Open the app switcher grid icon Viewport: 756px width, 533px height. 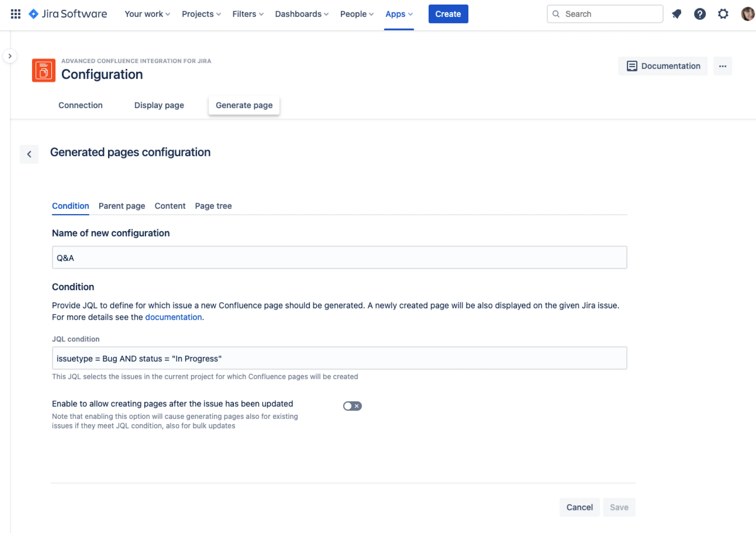(x=15, y=14)
